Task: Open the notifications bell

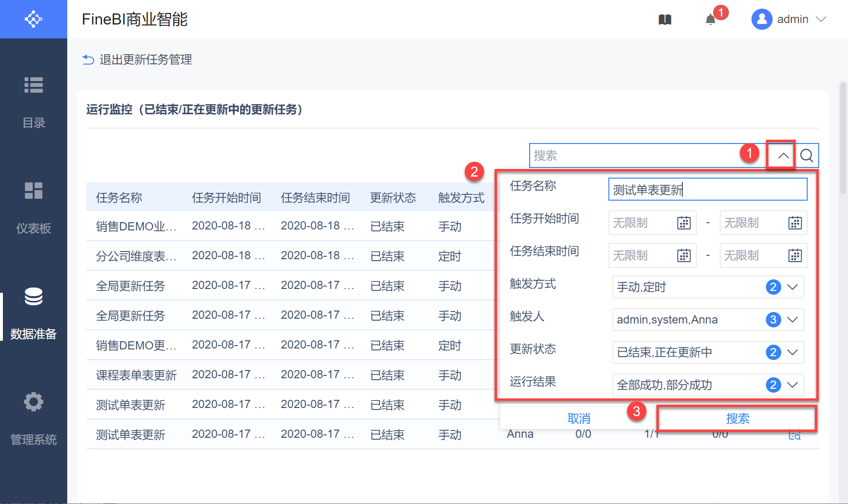Action: click(711, 20)
